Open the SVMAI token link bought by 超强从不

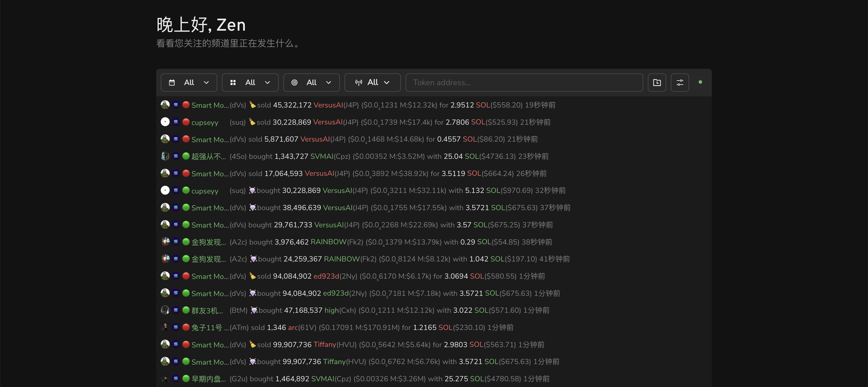[321, 156]
